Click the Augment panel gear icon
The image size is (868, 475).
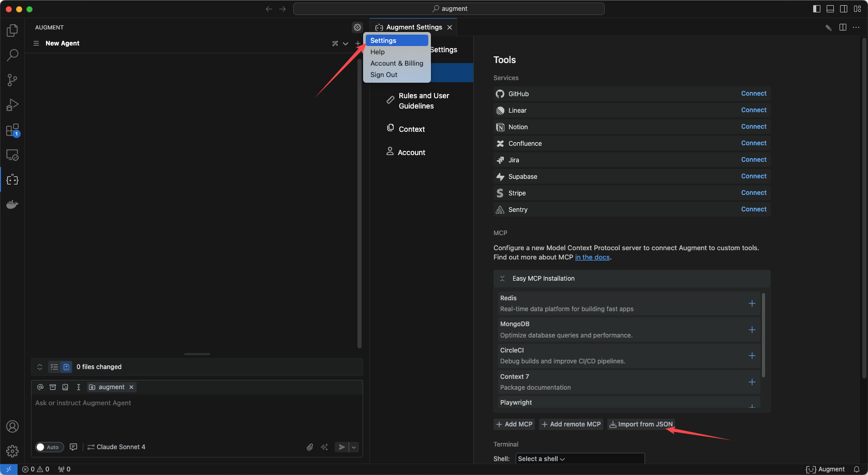357,27
